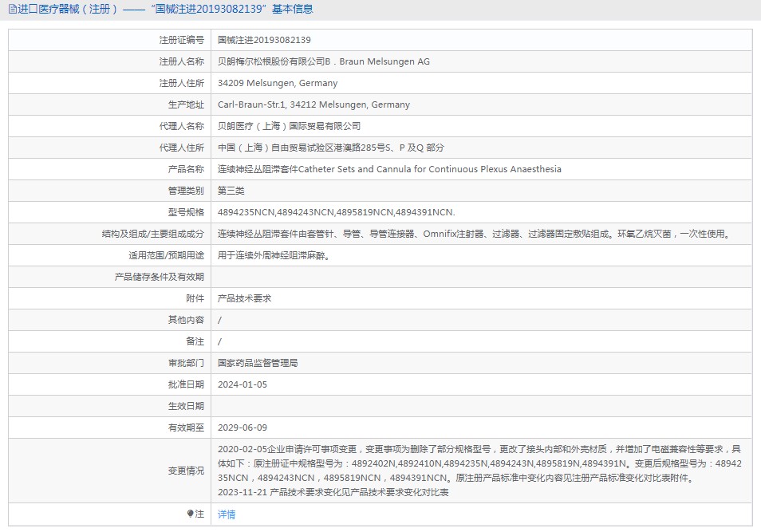Click the 附件 label
This screenshot has height=532, width=761.
click(x=195, y=298)
